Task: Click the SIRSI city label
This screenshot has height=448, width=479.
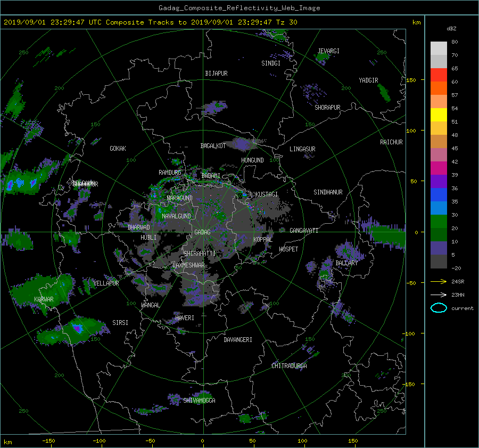Action: 120,323
